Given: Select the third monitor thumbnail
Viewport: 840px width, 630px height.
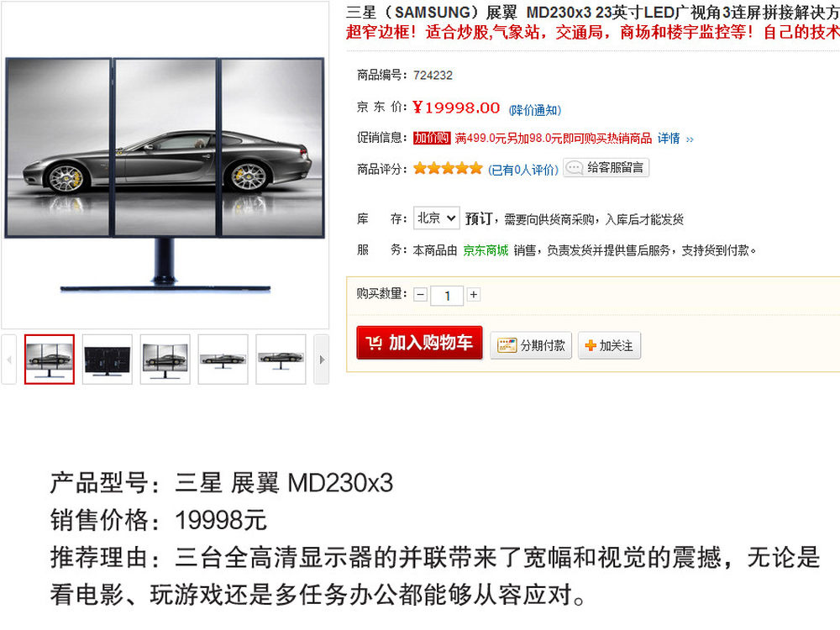Looking at the screenshot, I should coord(165,360).
